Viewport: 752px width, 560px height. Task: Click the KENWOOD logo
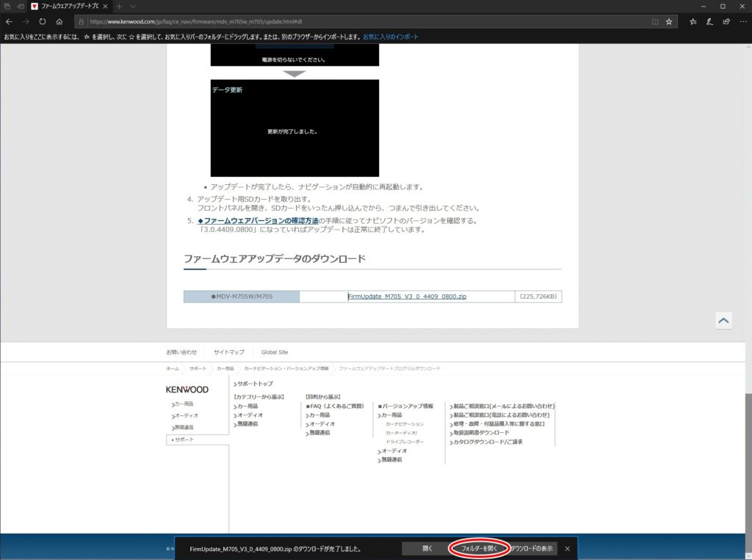tap(187, 390)
